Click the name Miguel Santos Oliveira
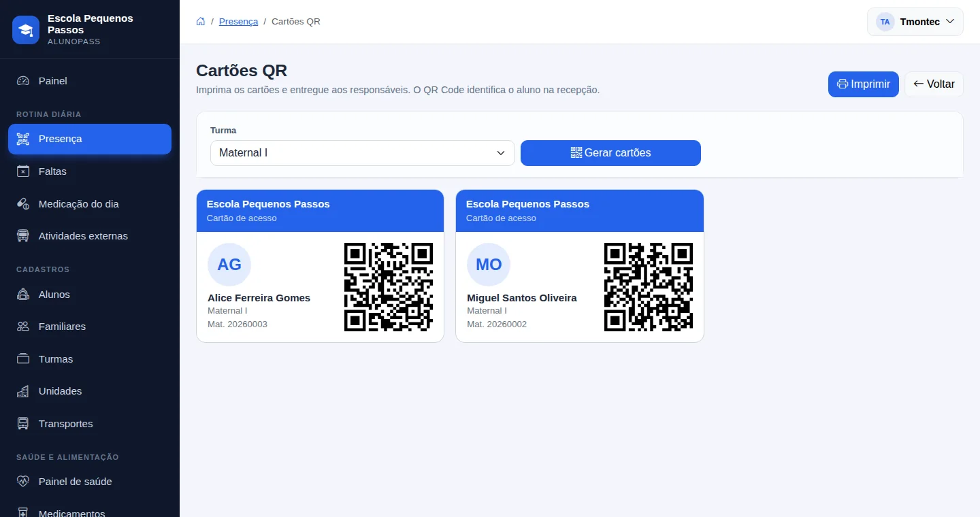The width and height of the screenshot is (980, 517). pyautogui.click(x=522, y=298)
